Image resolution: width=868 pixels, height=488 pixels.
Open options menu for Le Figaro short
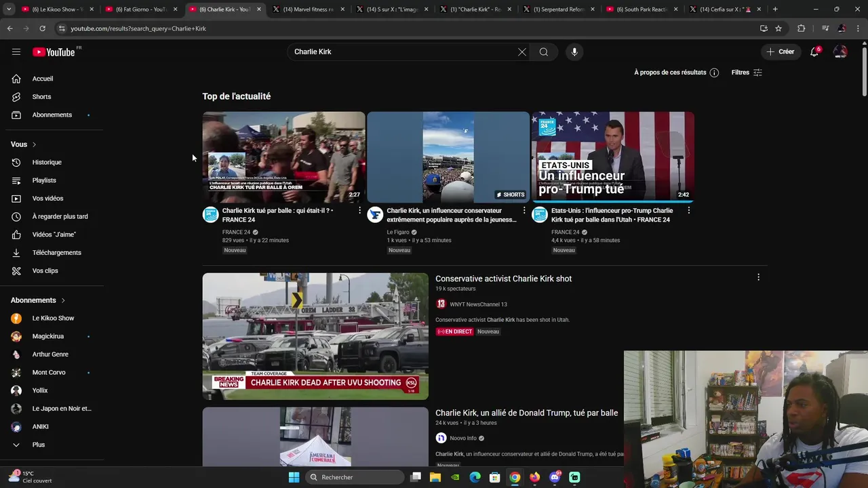524,211
